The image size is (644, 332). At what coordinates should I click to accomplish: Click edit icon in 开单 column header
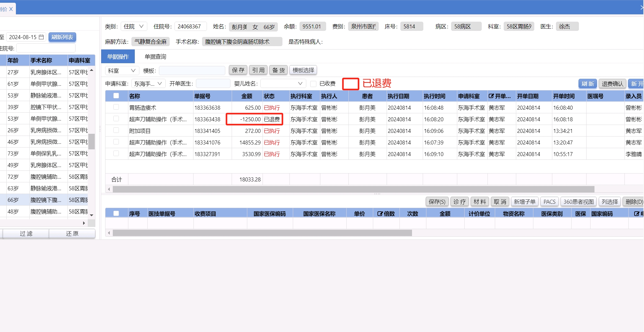click(x=491, y=96)
